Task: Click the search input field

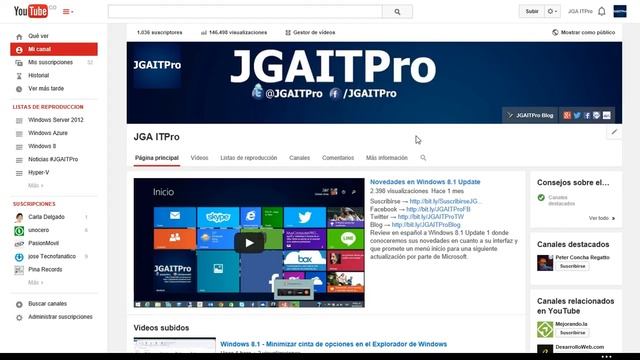Action: [x=245, y=12]
